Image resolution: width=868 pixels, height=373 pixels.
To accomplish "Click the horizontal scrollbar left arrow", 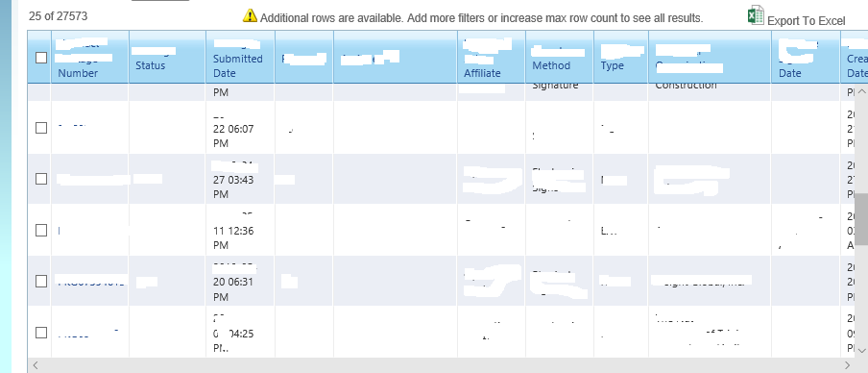I will tap(36, 365).
